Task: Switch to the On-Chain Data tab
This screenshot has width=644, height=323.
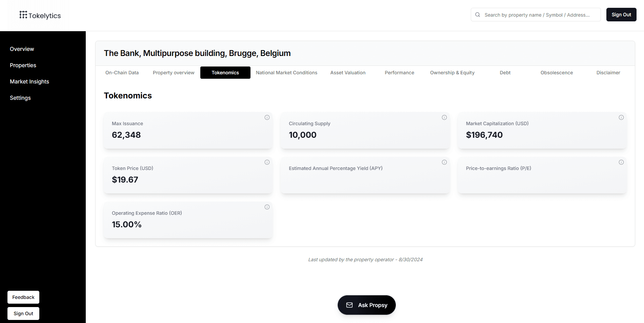Action: click(122, 73)
